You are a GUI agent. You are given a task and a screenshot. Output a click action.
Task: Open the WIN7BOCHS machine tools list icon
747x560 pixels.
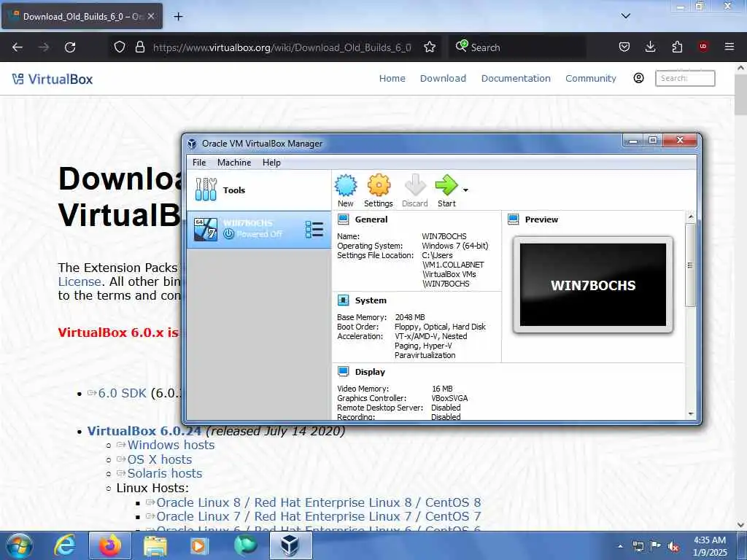[314, 230]
